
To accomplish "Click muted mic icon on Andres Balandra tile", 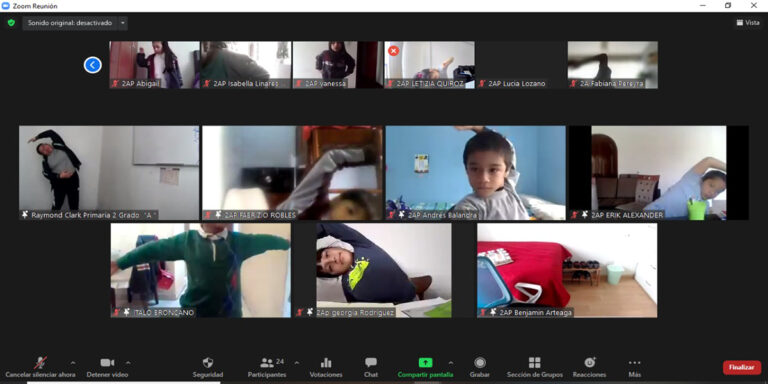I will (391, 215).
